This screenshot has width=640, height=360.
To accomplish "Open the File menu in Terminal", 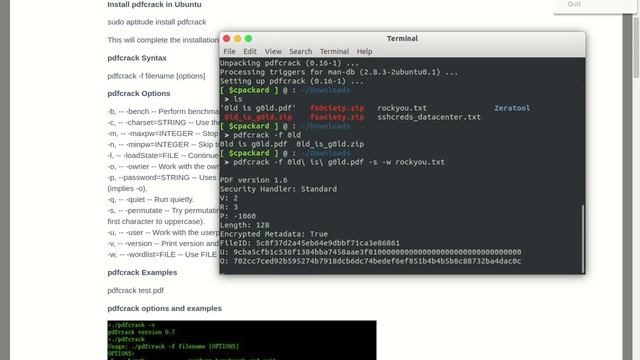I will click(229, 51).
